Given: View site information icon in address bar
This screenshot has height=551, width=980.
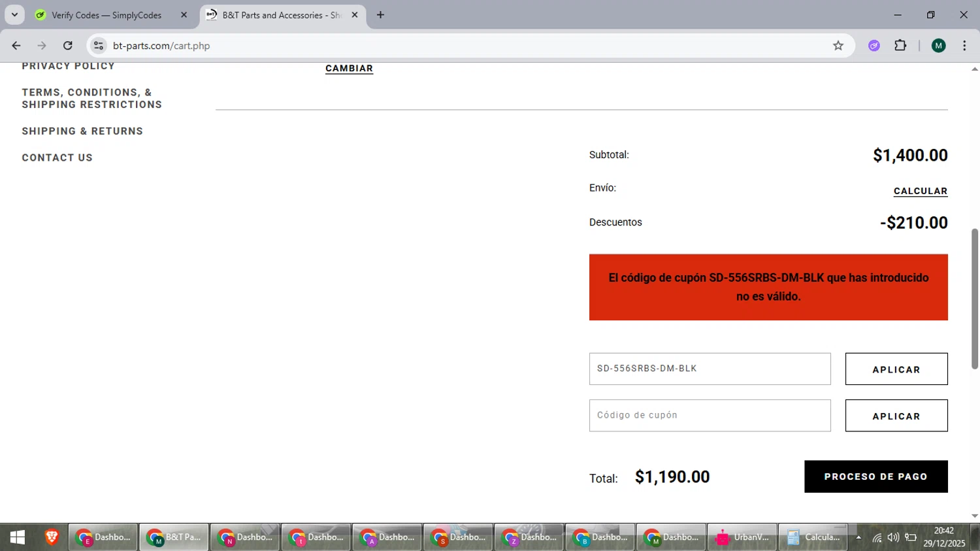Looking at the screenshot, I should 99,46.
